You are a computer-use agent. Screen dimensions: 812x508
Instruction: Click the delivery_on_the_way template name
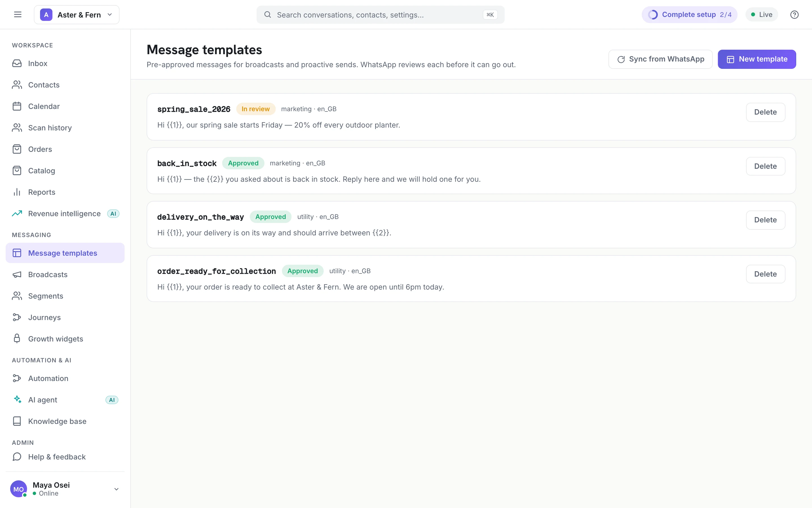click(200, 217)
